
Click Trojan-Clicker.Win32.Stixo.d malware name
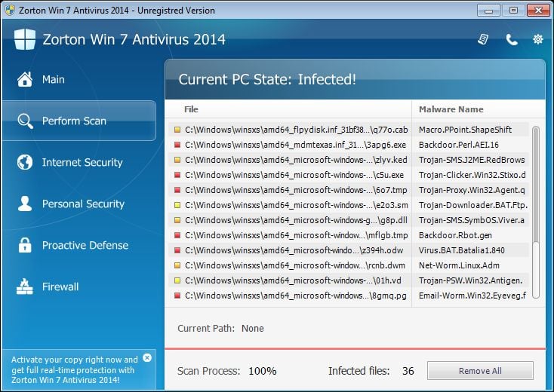coord(472,175)
